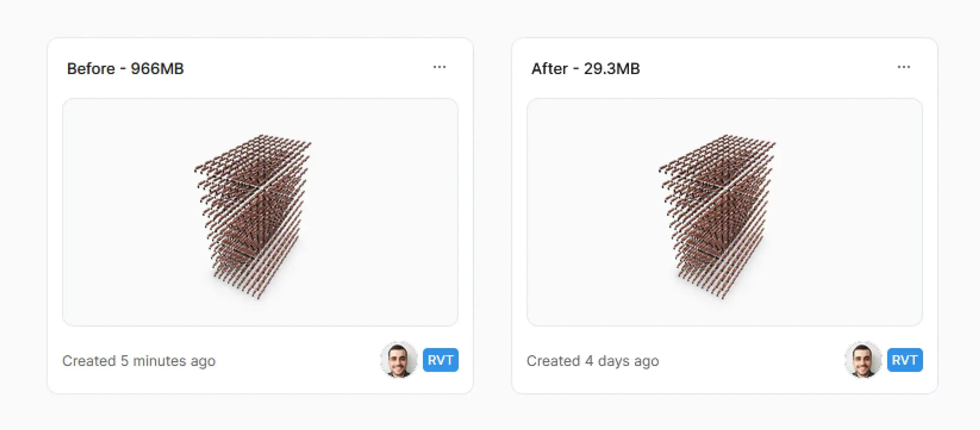Click the "Created 4 days ago" text
980x430 pixels.
(x=593, y=361)
